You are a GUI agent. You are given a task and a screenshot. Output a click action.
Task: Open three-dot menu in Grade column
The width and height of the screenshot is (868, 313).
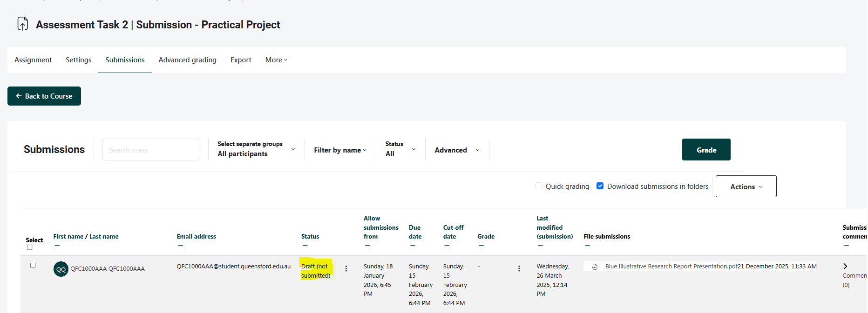(x=519, y=269)
